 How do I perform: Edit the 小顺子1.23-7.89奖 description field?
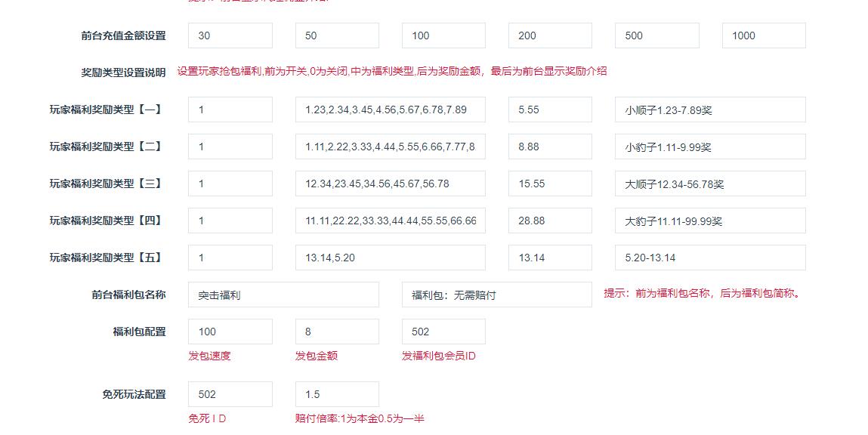710,110
